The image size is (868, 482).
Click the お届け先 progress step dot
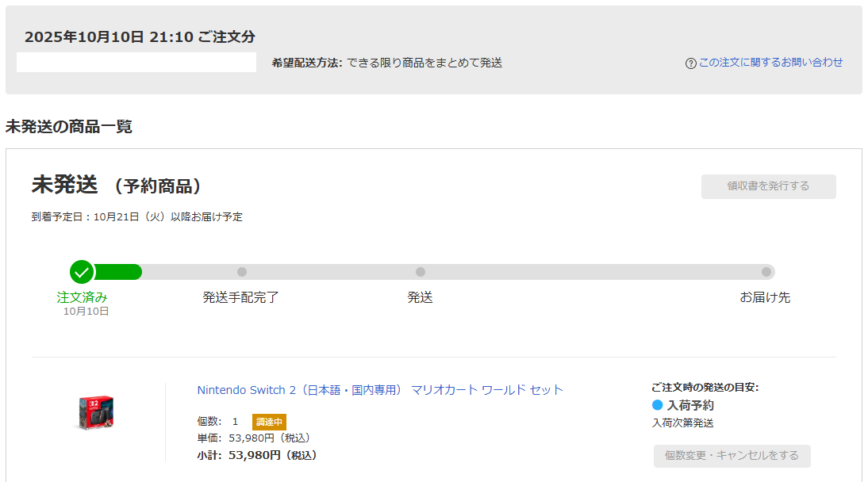coord(766,272)
